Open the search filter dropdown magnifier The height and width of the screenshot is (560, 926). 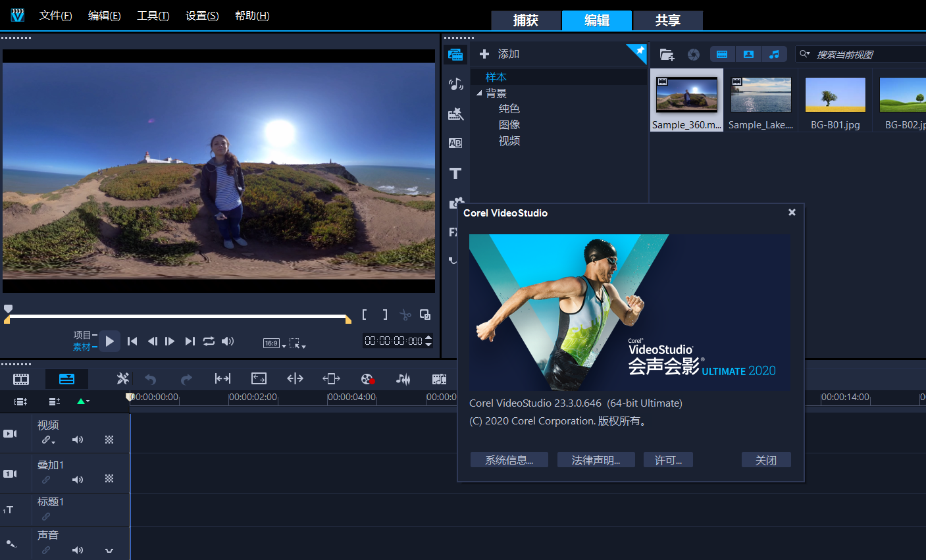coord(805,54)
